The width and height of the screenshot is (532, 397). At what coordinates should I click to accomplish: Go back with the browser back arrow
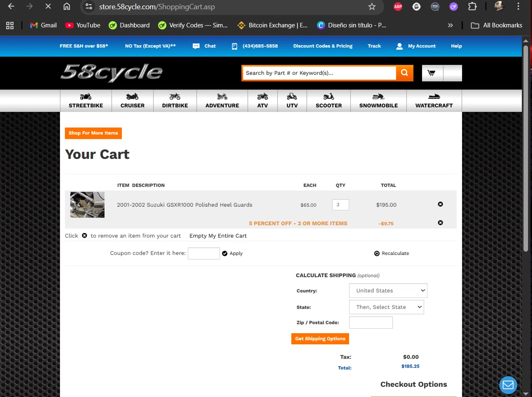pos(11,6)
